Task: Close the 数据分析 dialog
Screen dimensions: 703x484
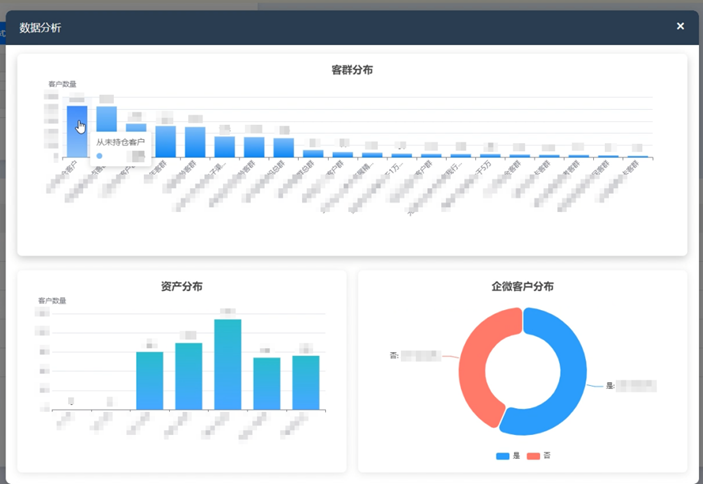Action: pyautogui.click(x=680, y=26)
